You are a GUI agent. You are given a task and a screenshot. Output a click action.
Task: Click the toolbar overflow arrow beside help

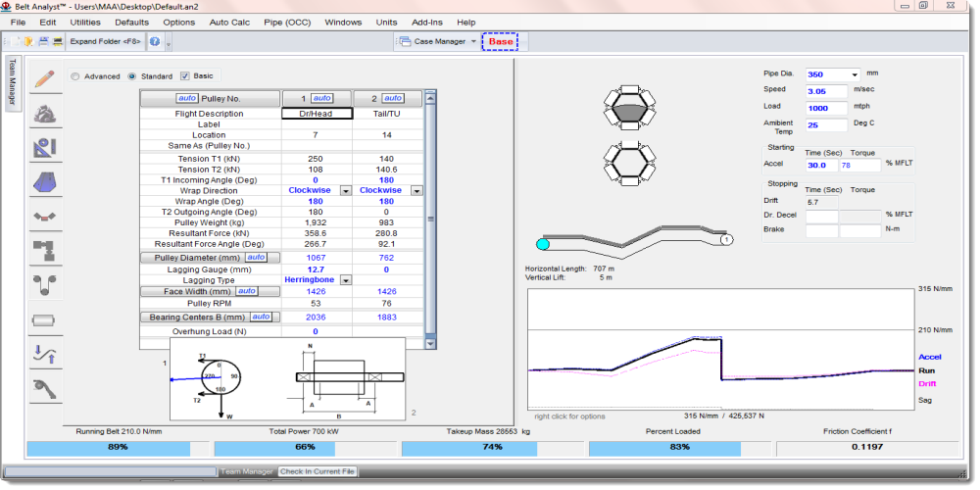click(x=169, y=44)
